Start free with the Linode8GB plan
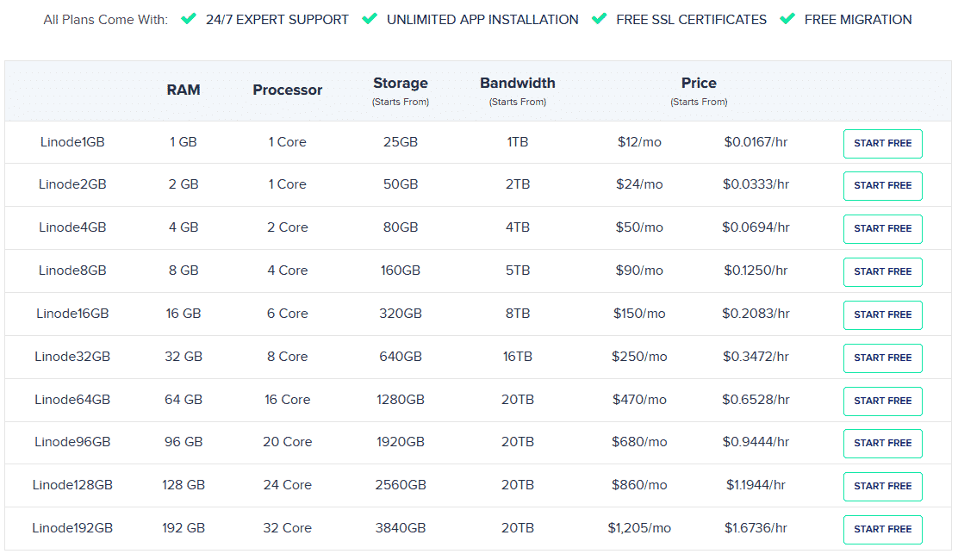958x560 pixels. [883, 271]
